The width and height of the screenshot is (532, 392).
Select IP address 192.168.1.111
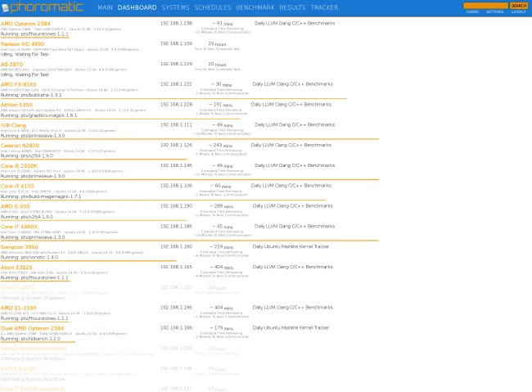click(x=176, y=124)
